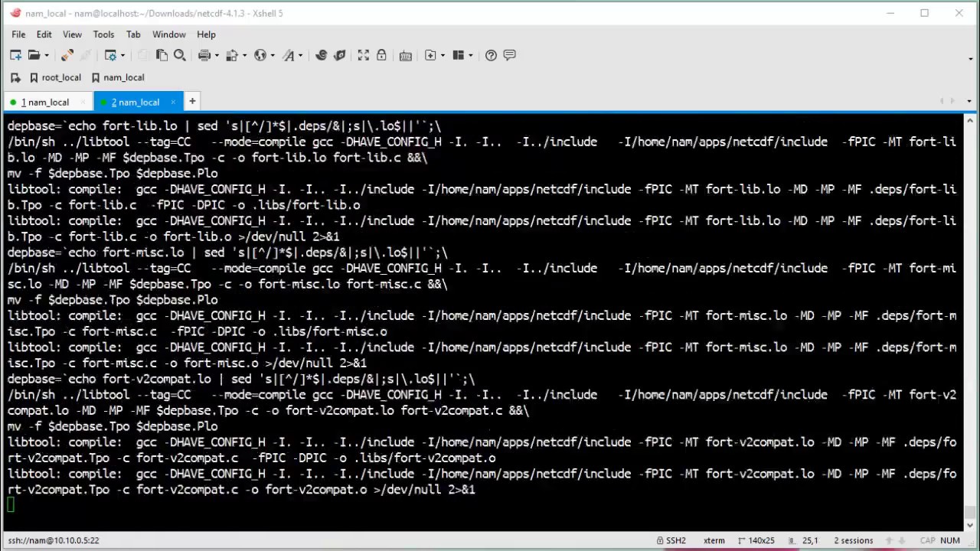Click the keyboard key mapping icon

tap(406, 55)
